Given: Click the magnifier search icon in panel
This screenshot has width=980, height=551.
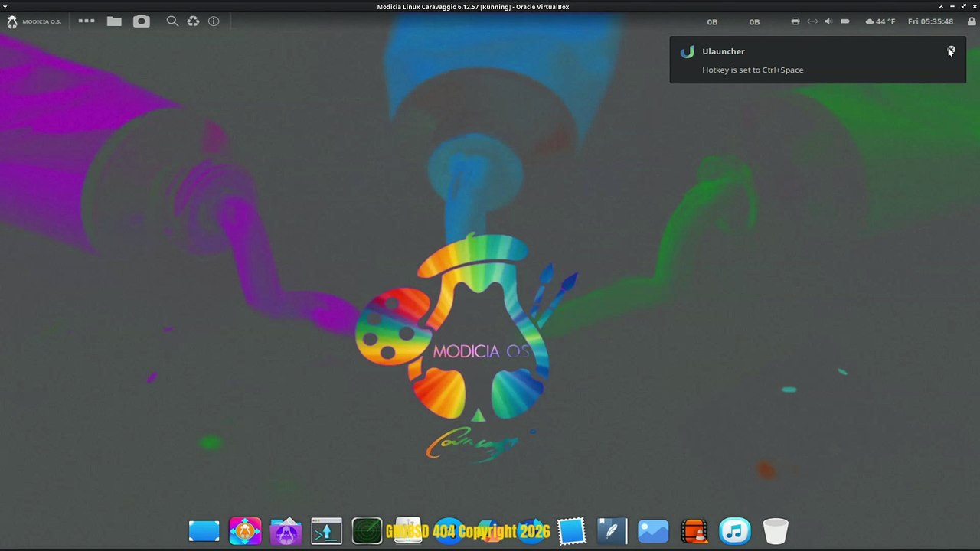Looking at the screenshot, I should point(172,21).
